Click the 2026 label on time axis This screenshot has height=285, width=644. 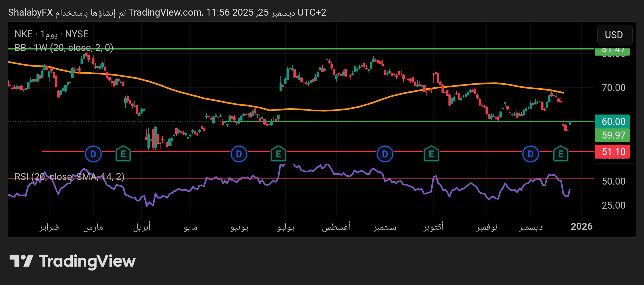(x=581, y=227)
